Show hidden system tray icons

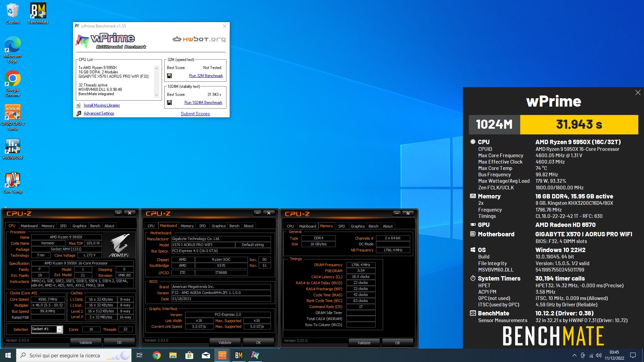point(574,355)
